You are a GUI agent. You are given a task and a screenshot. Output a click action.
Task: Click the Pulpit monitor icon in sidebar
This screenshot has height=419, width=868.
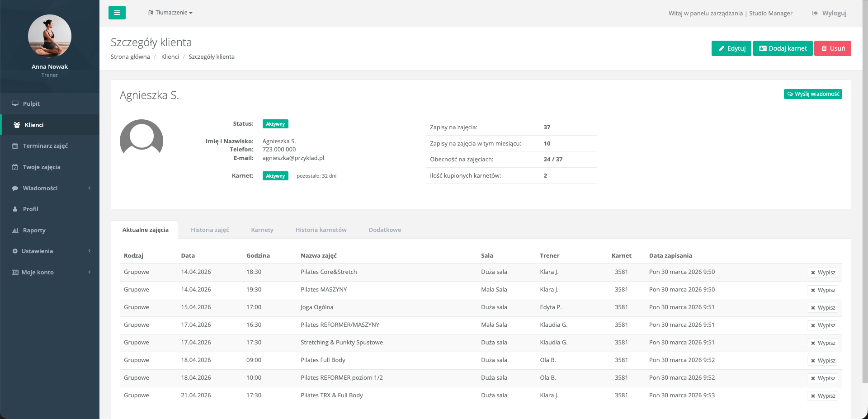pos(15,104)
